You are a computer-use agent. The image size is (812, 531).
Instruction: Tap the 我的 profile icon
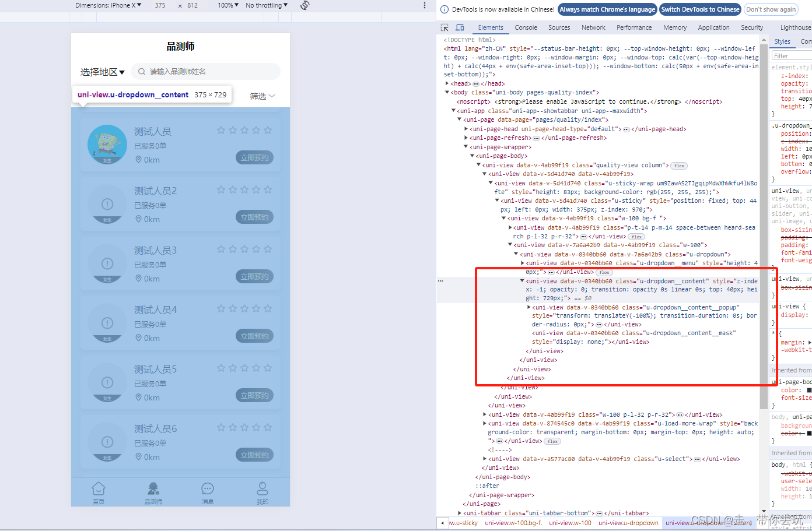(262, 488)
